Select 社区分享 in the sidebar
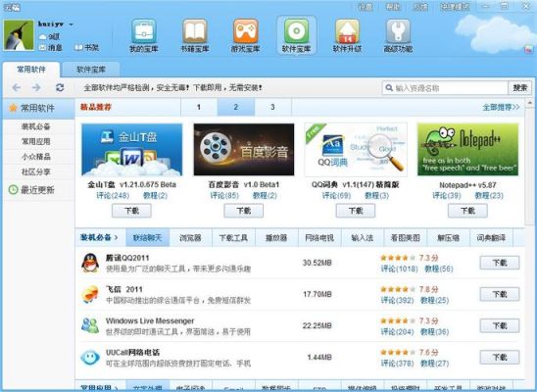The image size is (537, 392). pos(36,171)
